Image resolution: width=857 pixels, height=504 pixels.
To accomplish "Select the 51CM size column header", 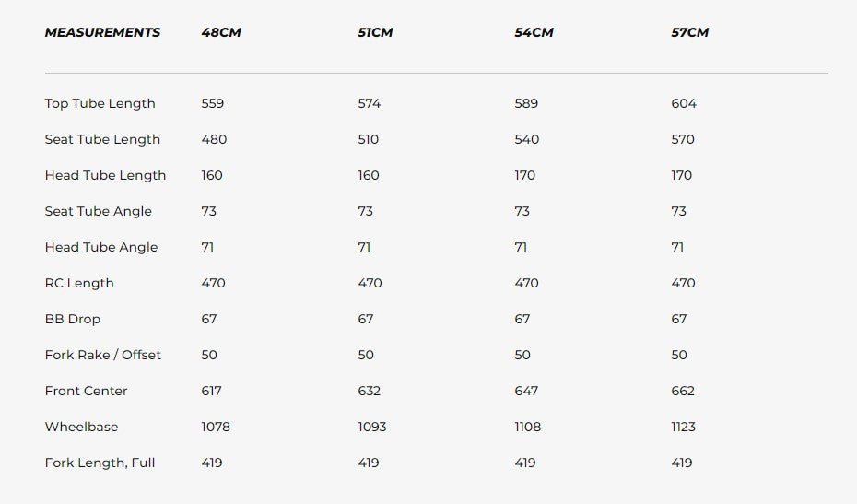I will tap(375, 32).
